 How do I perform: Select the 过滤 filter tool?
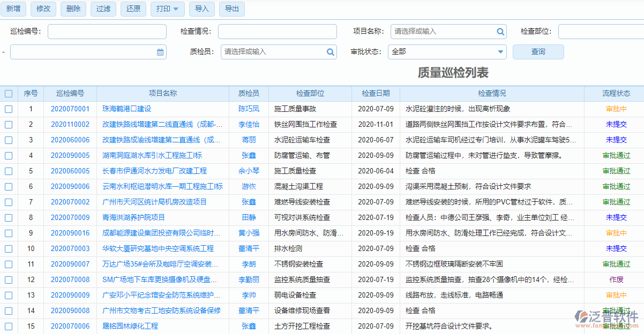[x=103, y=9]
